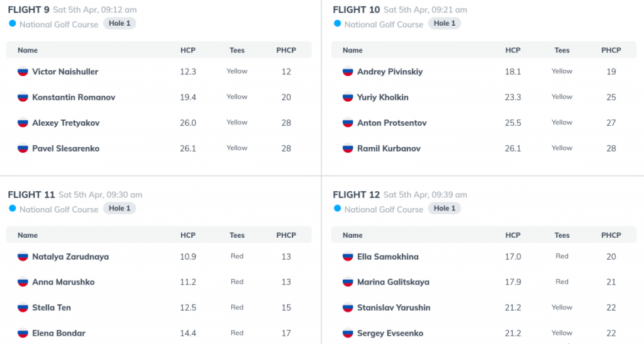
Task: Click Victor Naishuller's flag icon
Action: pyautogui.click(x=23, y=72)
